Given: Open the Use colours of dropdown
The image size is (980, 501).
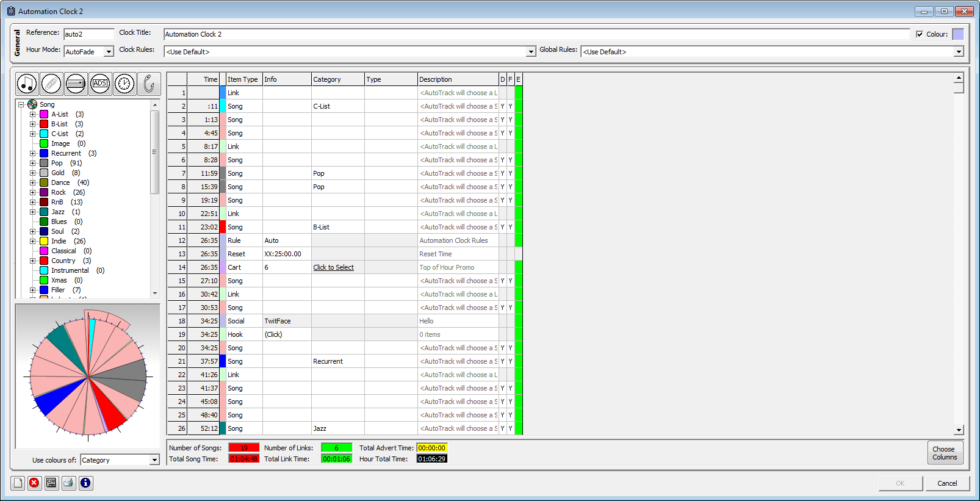Looking at the screenshot, I should tap(154, 460).
